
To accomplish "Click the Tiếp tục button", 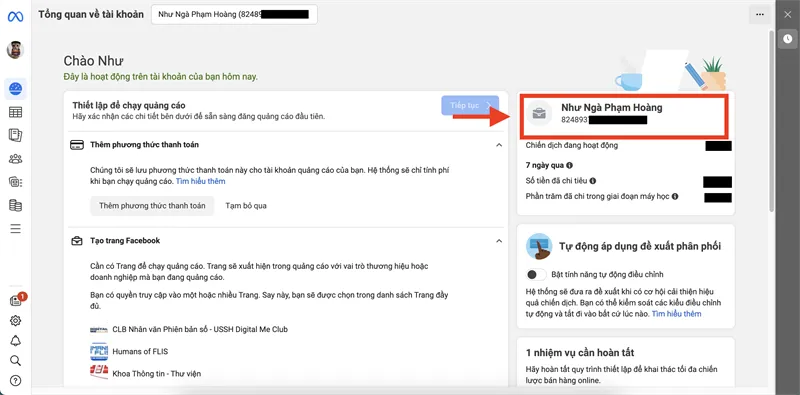I will (x=470, y=105).
